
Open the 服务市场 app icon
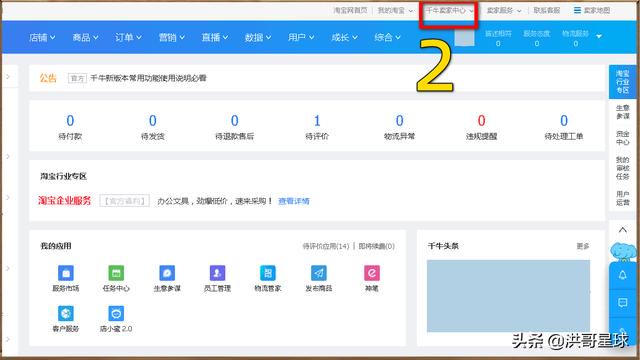tap(66, 273)
